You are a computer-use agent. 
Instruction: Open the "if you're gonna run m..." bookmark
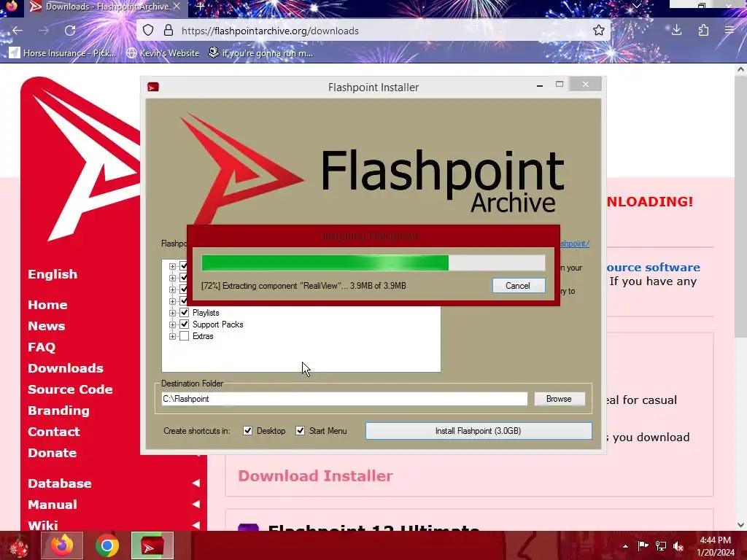point(260,52)
